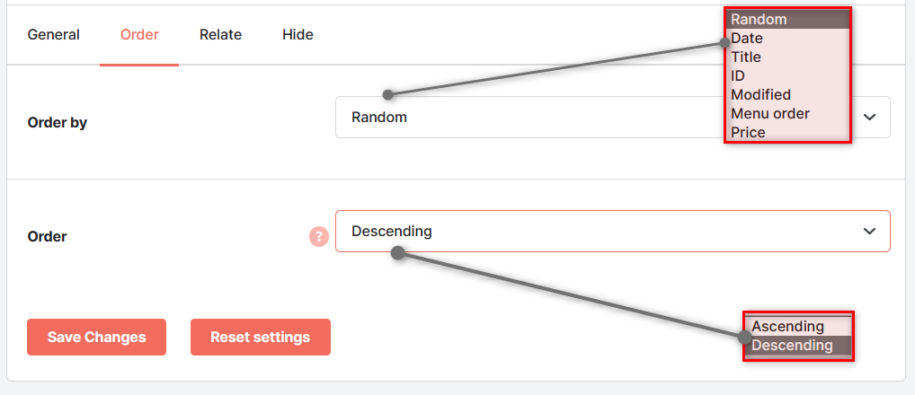Click the Order by field showing Random

coord(613,117)
